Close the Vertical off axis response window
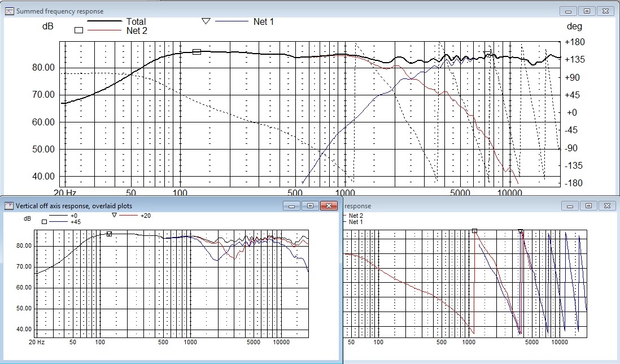 (x=329, y=206)
